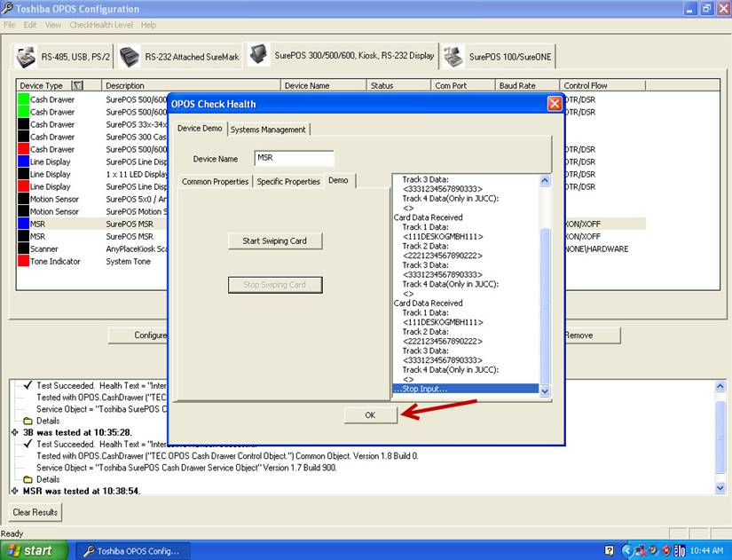Click the SurePOS 300/500/600 kiosk terminal icon
The image size is (732, 560).
[x=259, y=54]
